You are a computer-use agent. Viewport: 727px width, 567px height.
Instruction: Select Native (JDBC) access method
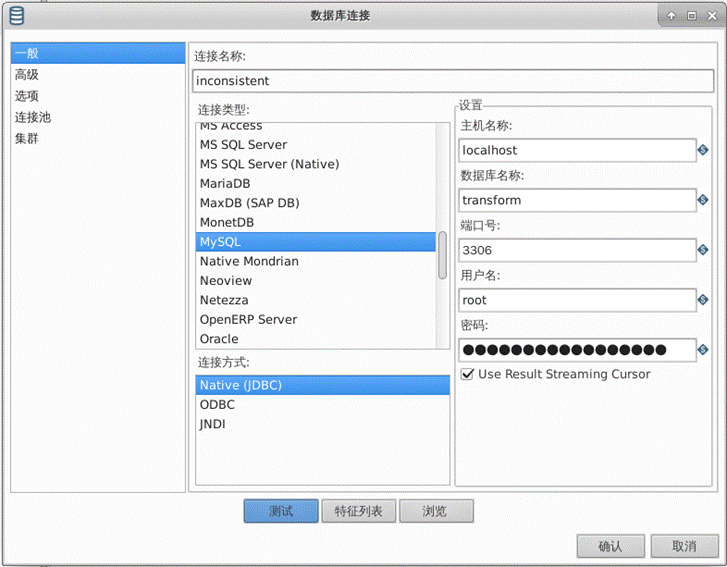(323, 385)
